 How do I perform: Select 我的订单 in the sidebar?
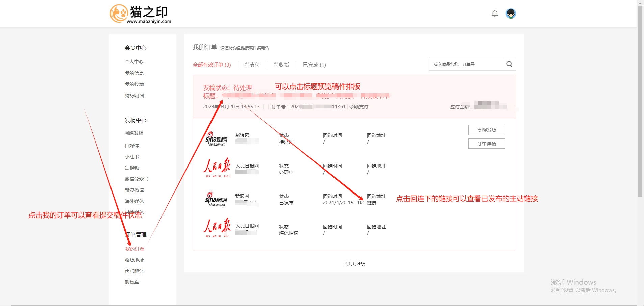pyautogui.click(x=135, y=249)
